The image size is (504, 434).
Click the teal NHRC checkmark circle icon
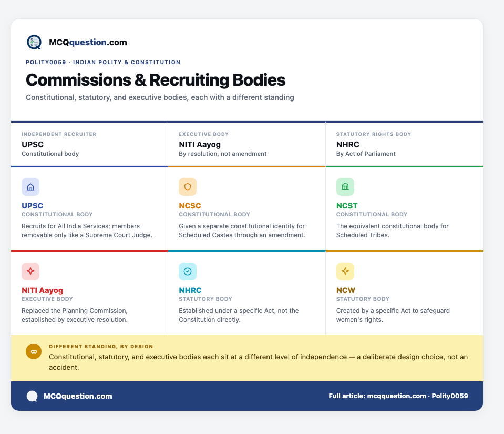click(x=188, y=271)
